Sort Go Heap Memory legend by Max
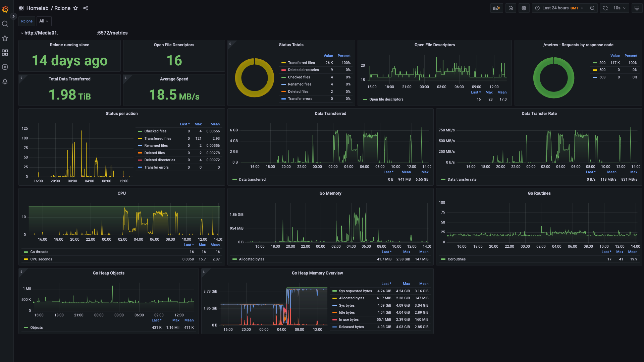The width and height of the screenshot is (644, 362). coord(406,284)
